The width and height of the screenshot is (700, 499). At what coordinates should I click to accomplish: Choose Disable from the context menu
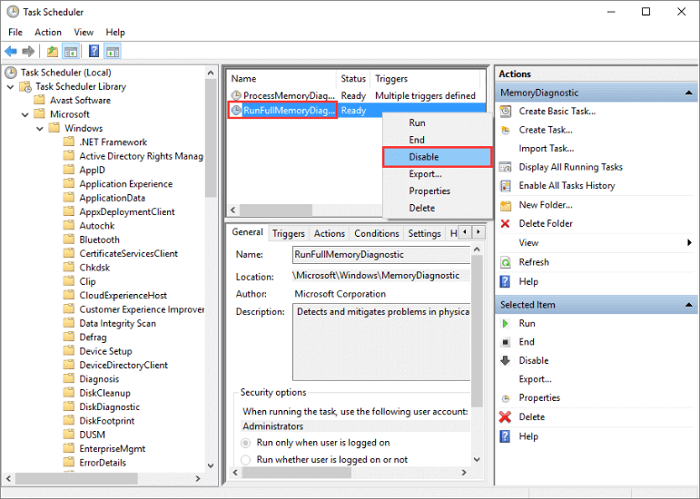point(438,157)
